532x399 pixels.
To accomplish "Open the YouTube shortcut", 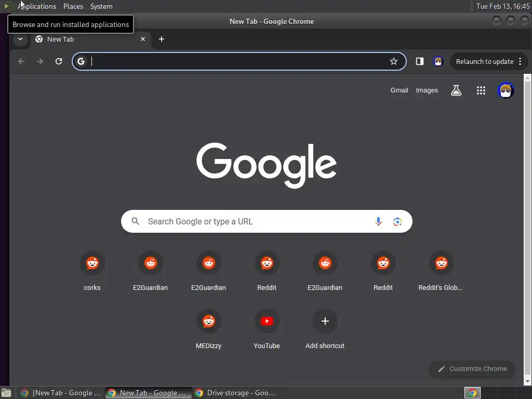I will click(267, 329).
